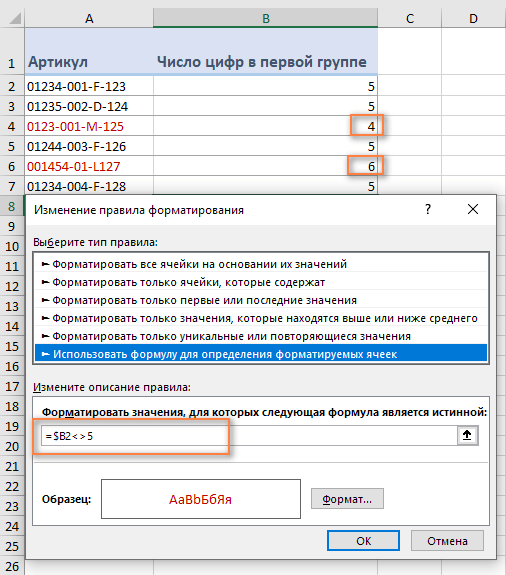Click value 5 in row 7

(265, 186)
